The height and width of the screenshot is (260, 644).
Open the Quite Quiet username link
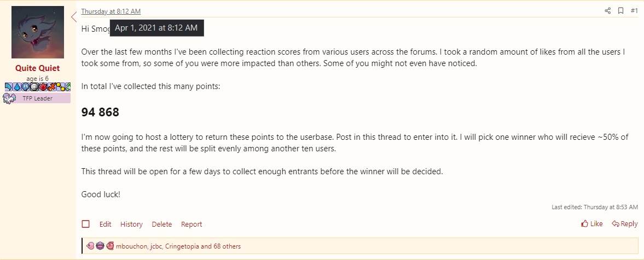pos(38,68)
